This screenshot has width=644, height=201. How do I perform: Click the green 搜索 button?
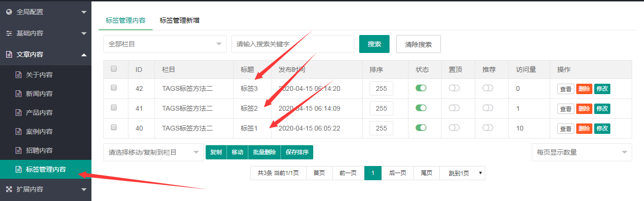pyautogui.click(x=374, y=44)
